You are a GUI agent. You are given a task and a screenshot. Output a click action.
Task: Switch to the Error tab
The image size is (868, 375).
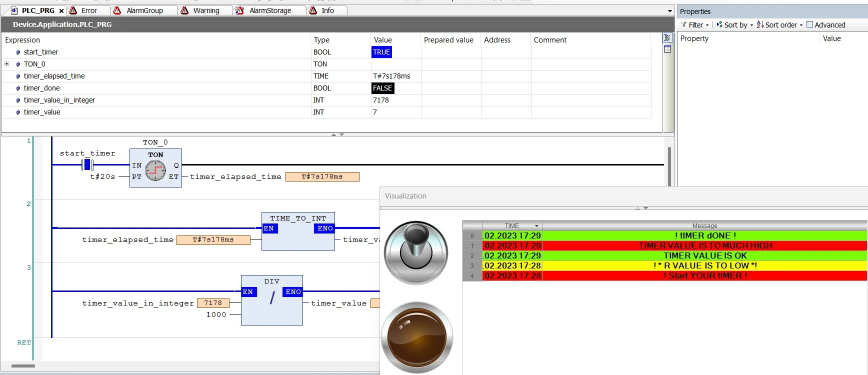[89, 10]
